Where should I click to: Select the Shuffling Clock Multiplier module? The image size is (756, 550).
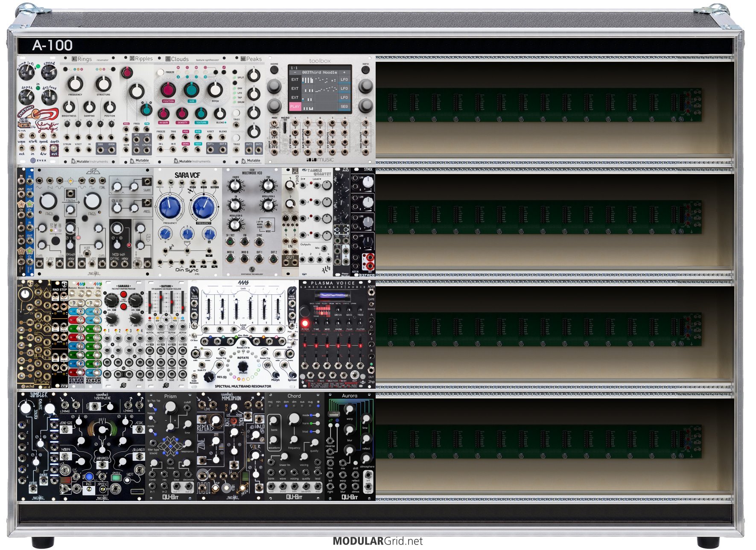tap(94, 334)
